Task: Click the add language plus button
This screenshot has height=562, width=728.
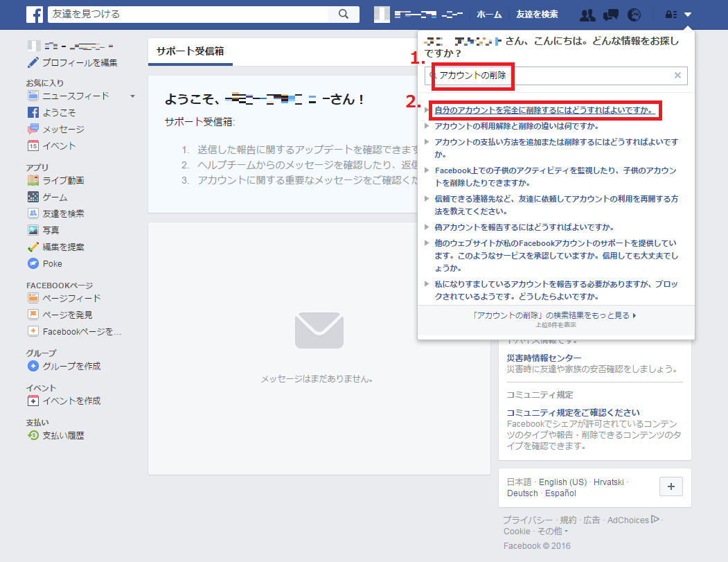Action: click(x=671, y=486)
